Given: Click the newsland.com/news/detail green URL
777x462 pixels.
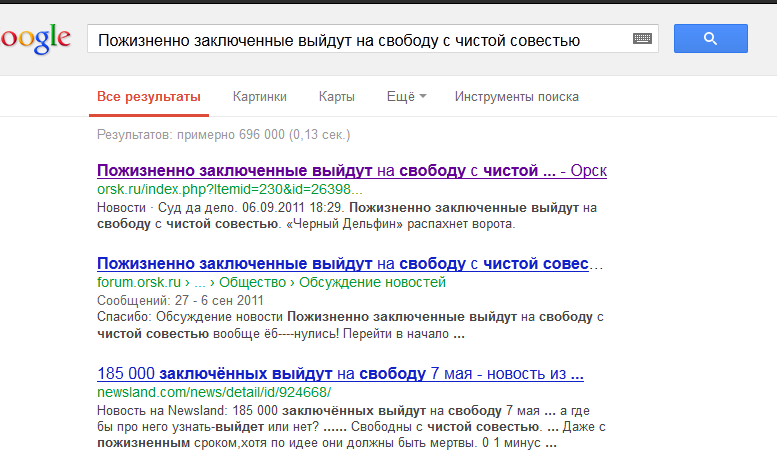Looking at the screenshot, I should point(213,392).
